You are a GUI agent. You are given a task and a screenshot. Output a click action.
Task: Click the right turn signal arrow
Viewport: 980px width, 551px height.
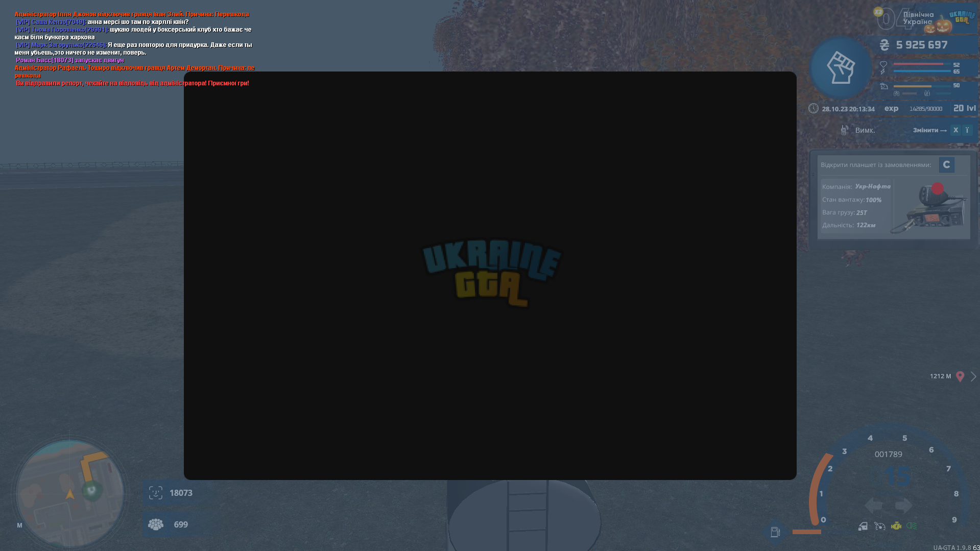[x=903, y=506]
